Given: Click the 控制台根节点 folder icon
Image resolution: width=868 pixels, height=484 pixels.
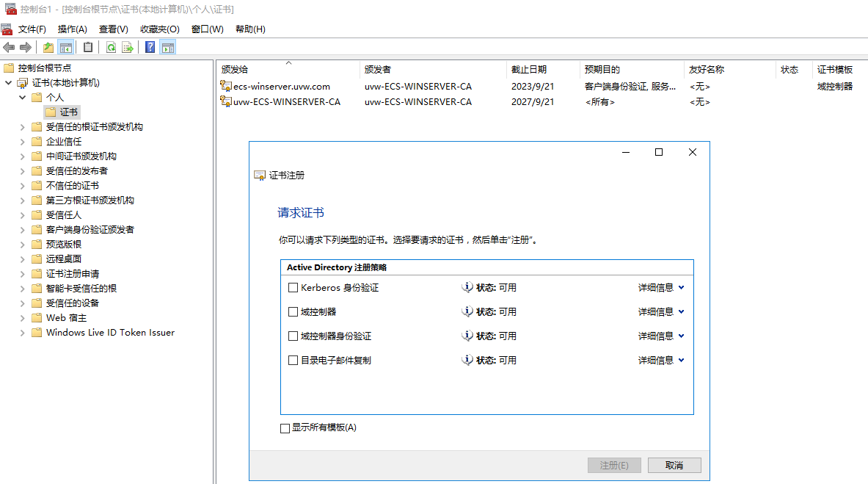Looking at the screenshot, I should point(9,68).
